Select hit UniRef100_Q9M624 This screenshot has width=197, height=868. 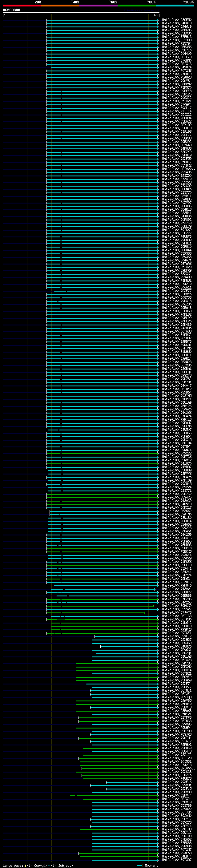pyautogui.click(x=177, y=579)
